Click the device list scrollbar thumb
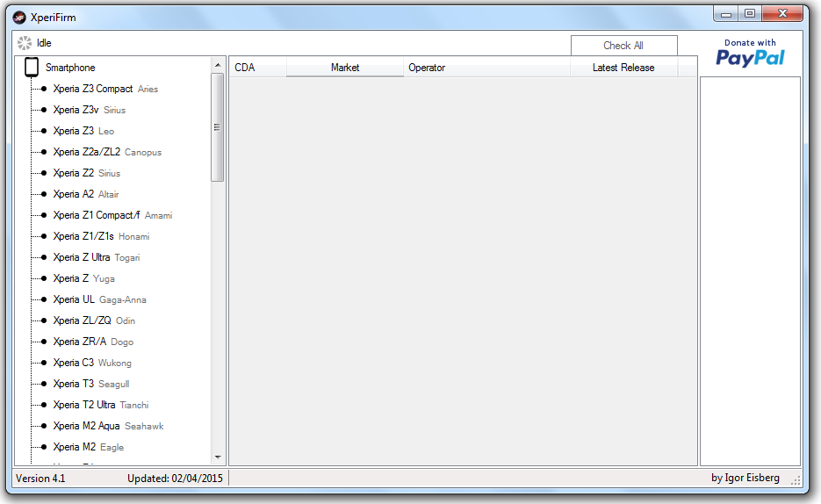This screenshot has height=504, width=821. [x=218, y=127]
